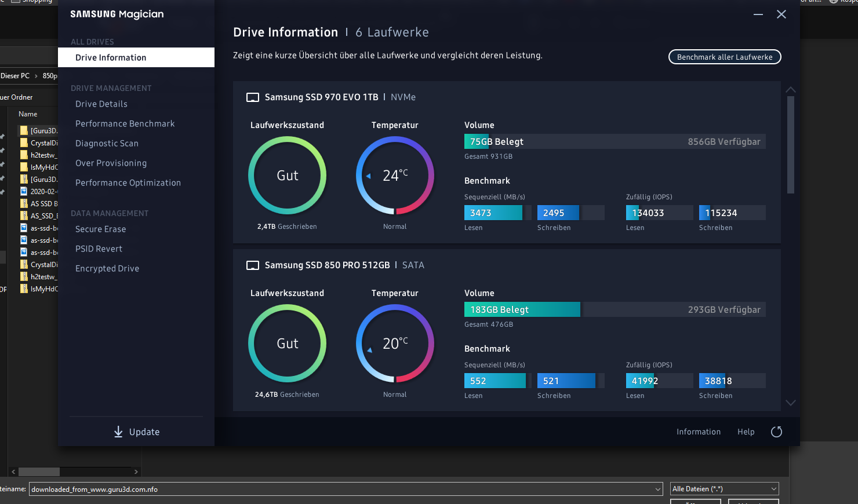Click the scroll up arrow in the drive list
Screen dimensions: 858x504
tap(791, 90)
